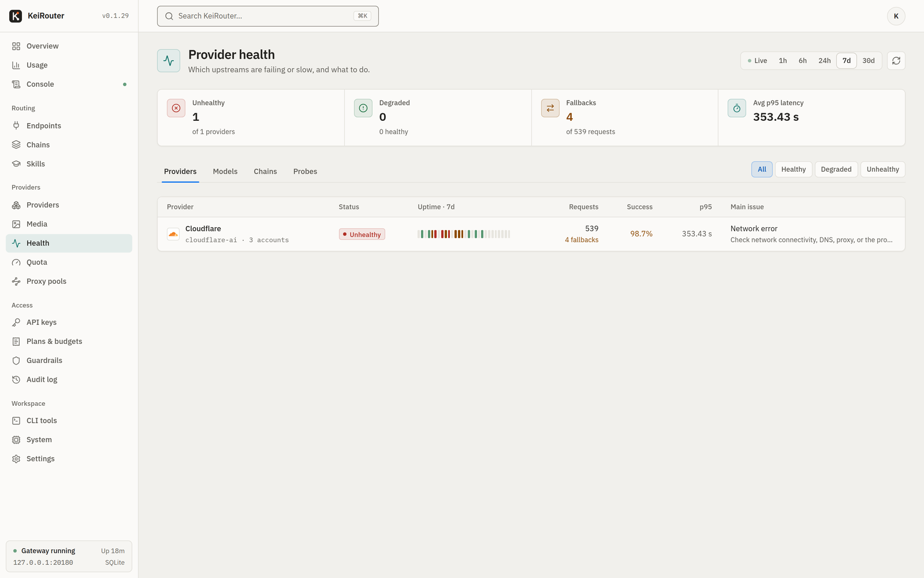This screenshot has height=578, width=924.
Task: Open Plans & budgets via its icon
Action: (x=16, y=342)
